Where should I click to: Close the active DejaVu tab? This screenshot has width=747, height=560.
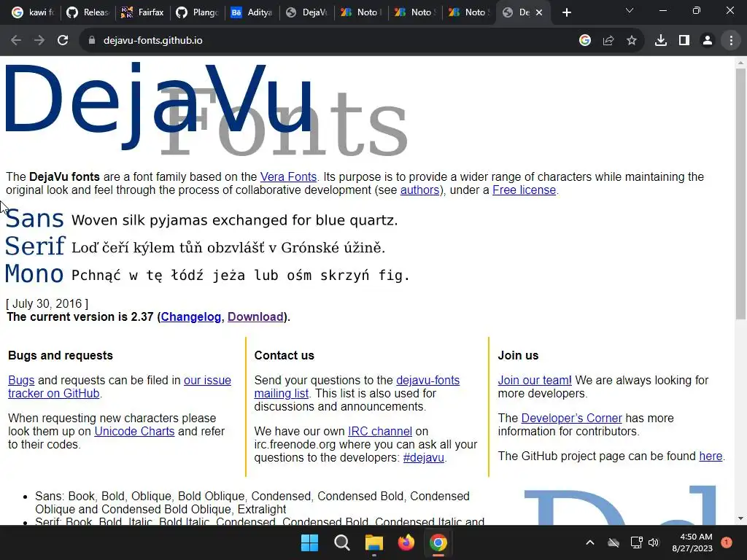click(539, 13)
